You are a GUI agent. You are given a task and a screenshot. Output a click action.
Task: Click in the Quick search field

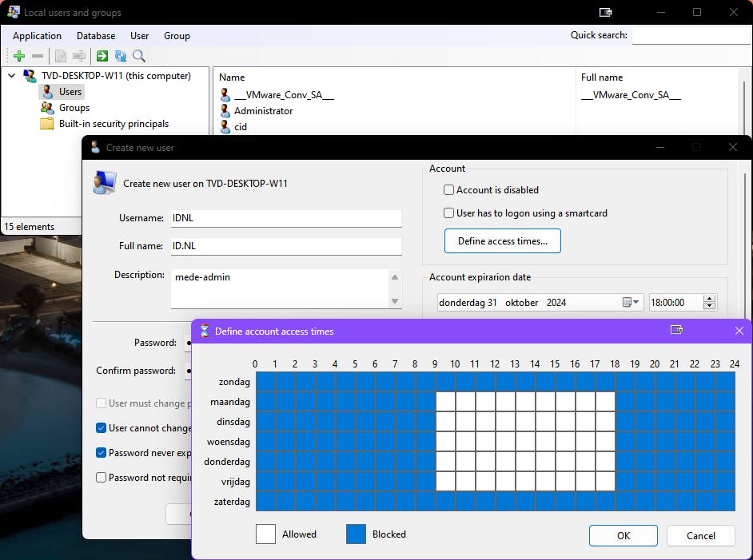tap(691, 35)
